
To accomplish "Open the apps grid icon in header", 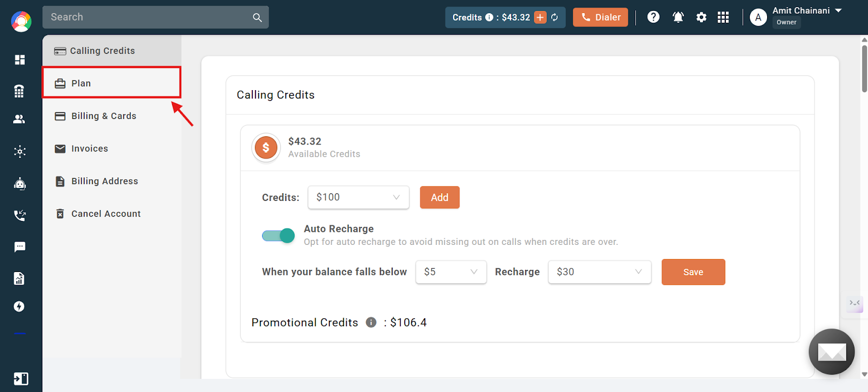I will click(x=723, y=17).
